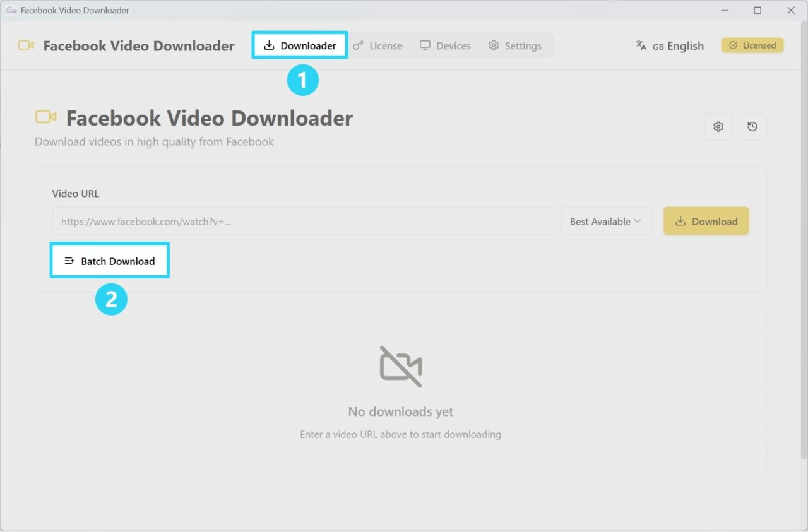Viewport: 808px width, 532px height.
Task: Open the Devices monitor icon
Action: [x=424, y=45]
